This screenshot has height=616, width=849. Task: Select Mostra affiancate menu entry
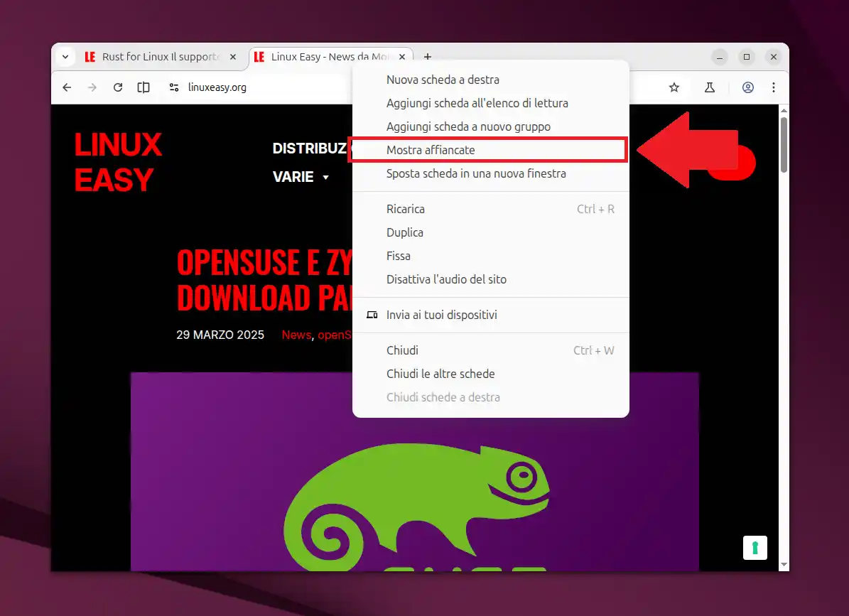tap(490, 150)
